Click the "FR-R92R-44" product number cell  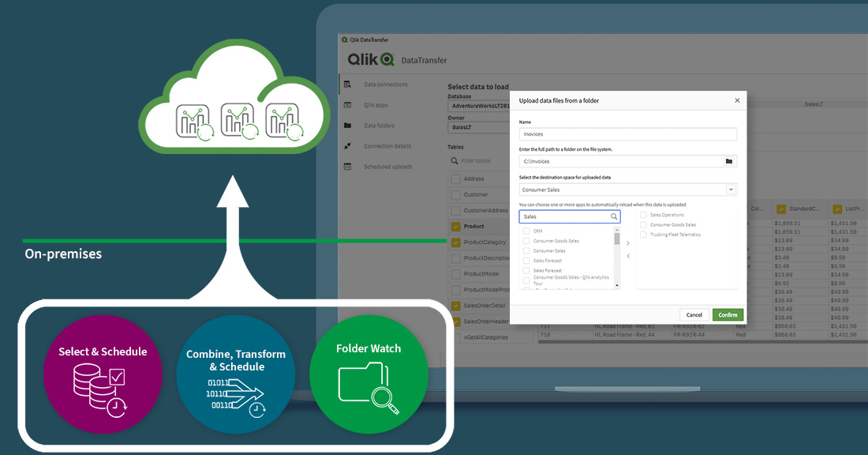coord(689,335)
